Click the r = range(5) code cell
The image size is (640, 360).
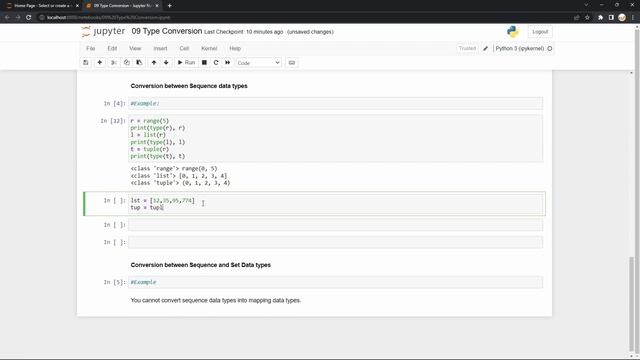point(336,138)
